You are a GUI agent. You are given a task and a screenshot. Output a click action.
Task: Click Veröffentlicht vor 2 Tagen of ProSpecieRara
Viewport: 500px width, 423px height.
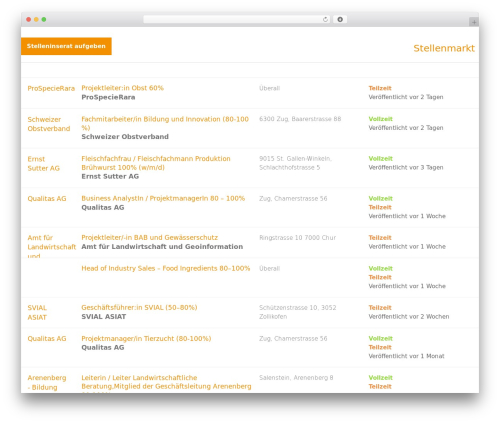coord(406,97)
